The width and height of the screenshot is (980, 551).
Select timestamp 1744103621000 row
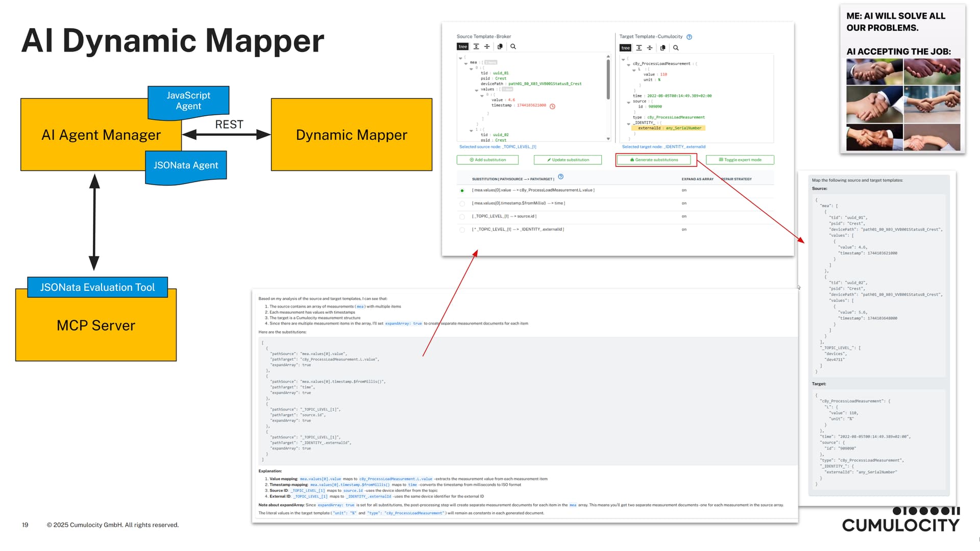519,105
